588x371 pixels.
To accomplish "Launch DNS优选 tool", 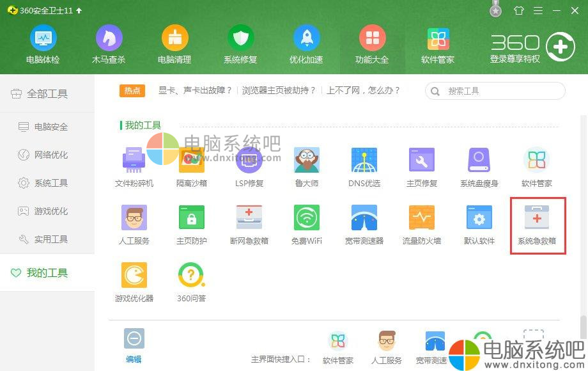I will pyautogui.click(x=364, y=168).
